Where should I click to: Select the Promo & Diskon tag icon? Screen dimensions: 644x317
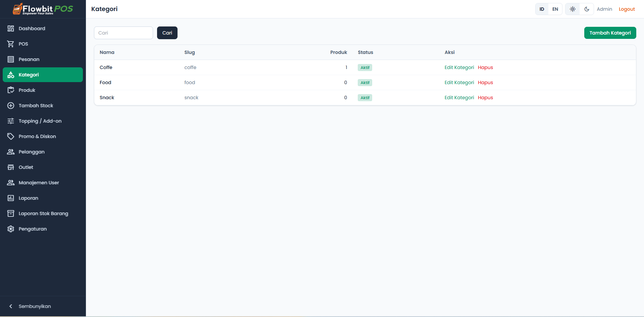(10, 136)
